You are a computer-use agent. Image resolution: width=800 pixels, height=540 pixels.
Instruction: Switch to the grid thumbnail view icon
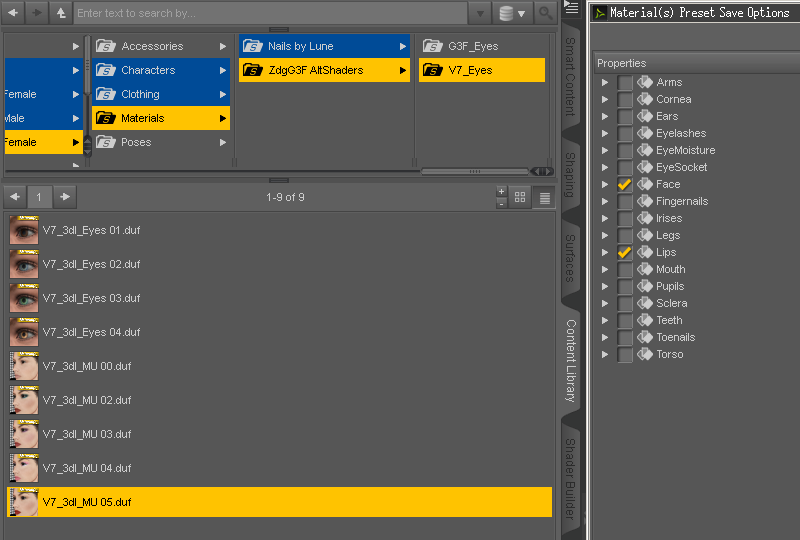tap(520, 197)
